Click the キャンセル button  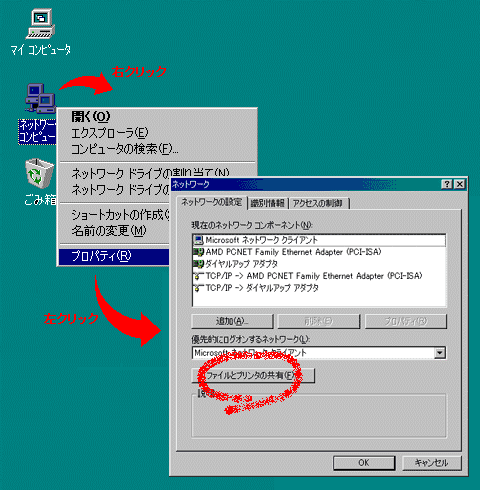(432, 463)
